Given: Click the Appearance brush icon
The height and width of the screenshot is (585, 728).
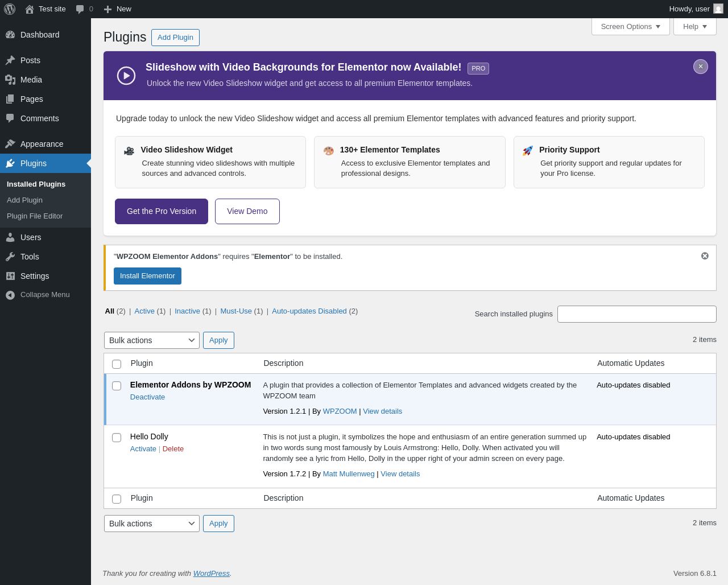Looking at the screenshot, I should 10,144.
